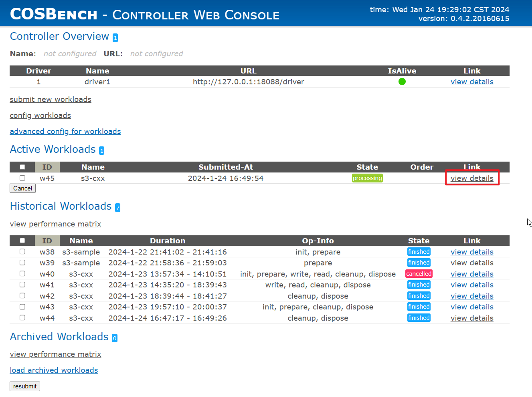Image resolution: width=532 pixels, height=397 pixels.
Task: Click the green IsAlive indicator for driver1
Action: pyautogui.click(x=402, y=82)
